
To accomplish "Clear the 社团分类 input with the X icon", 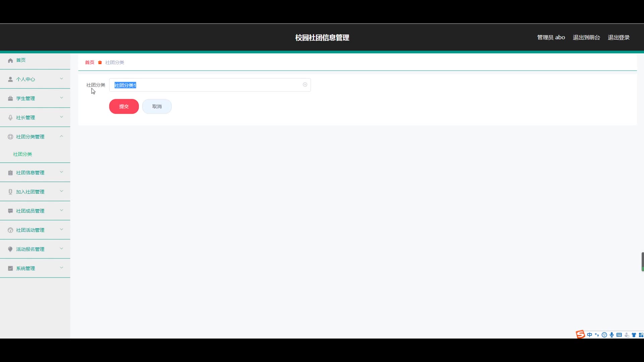I will pos(305,85).
